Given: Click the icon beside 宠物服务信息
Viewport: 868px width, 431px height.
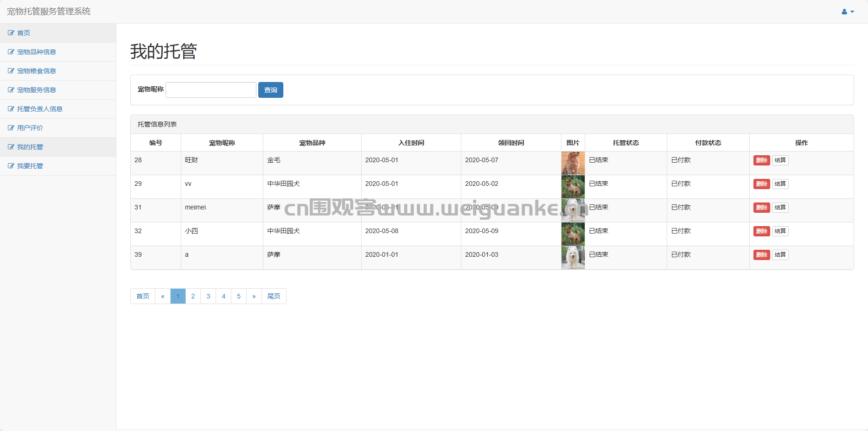Looking at the screenshot, I should (11, 90).
